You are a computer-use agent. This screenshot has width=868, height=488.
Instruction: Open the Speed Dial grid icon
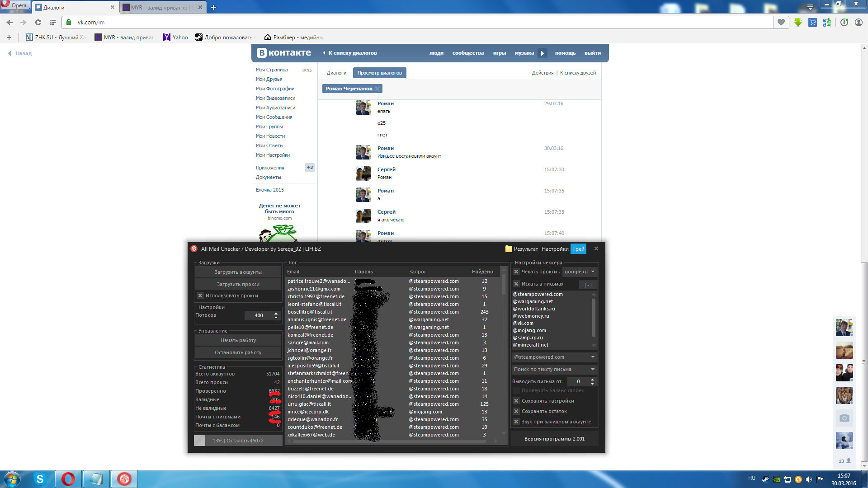(53, 22)
